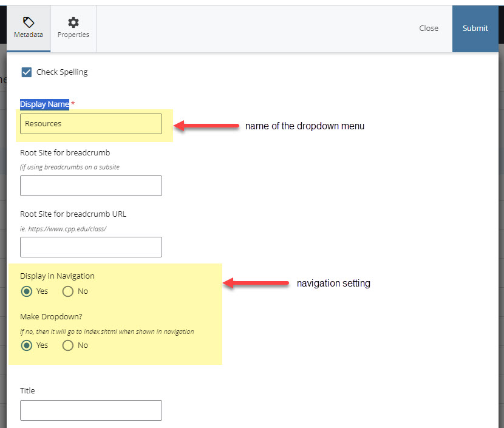This screenshot has height=428, width=504.
Task: Focus the Display Name field containing Resources
Action: pos(91,124)
